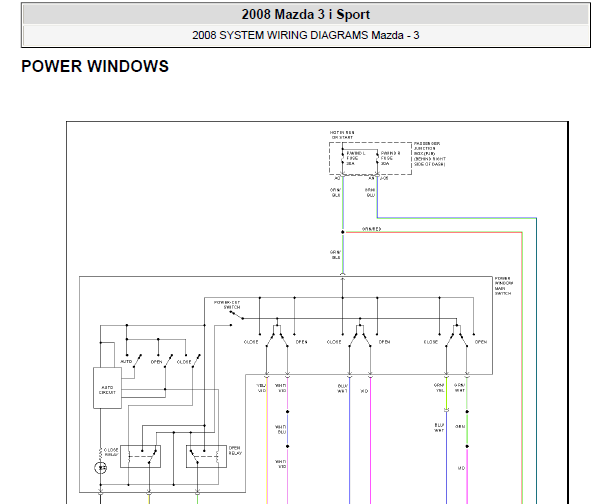Click the Power Cut Switch contact symbol
This screenshot has height=504, width=602.
[236, 316]
